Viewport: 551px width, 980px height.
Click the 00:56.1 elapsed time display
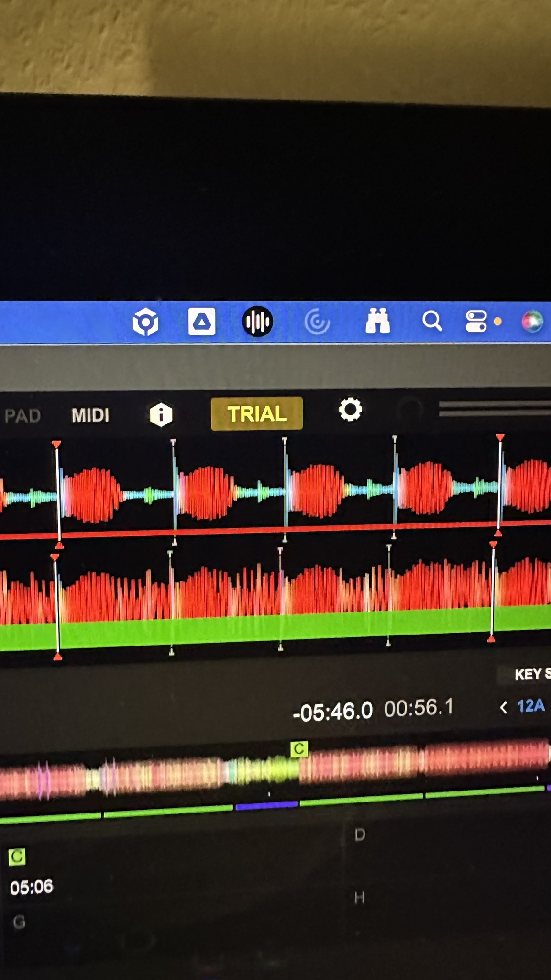coord(419,708)
